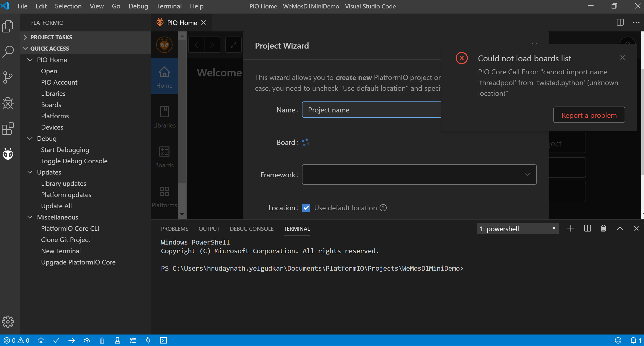The image size is (644, 346).
Task: Toggle split editor layout button
Action: pyautogui.click(x=620, y=22)
